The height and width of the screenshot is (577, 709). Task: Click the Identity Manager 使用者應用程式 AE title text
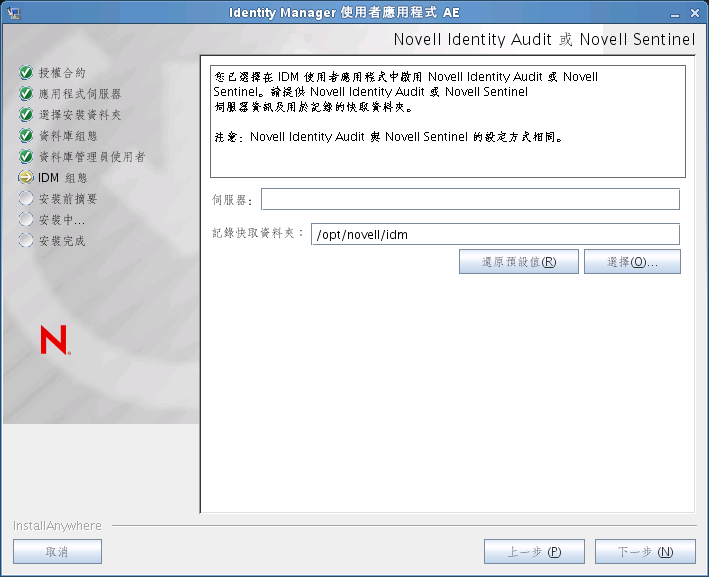click(344, 13)
